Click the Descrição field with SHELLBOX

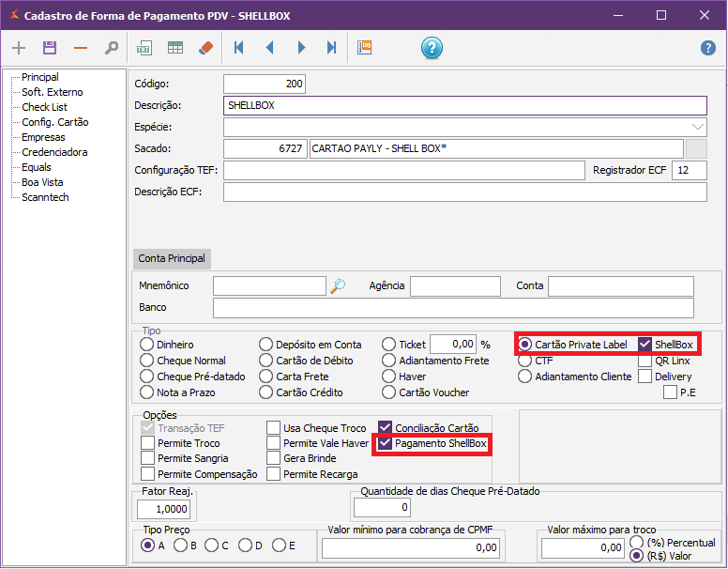click(465, 105)
